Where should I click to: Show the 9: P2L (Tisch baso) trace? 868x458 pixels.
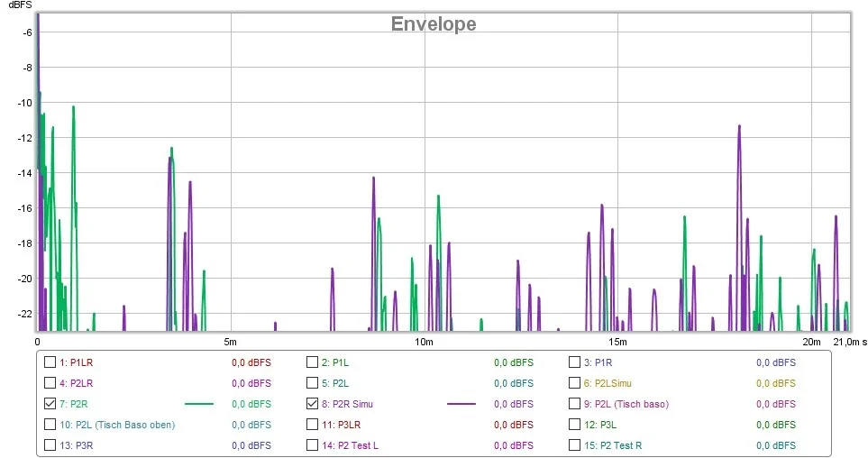574,404
